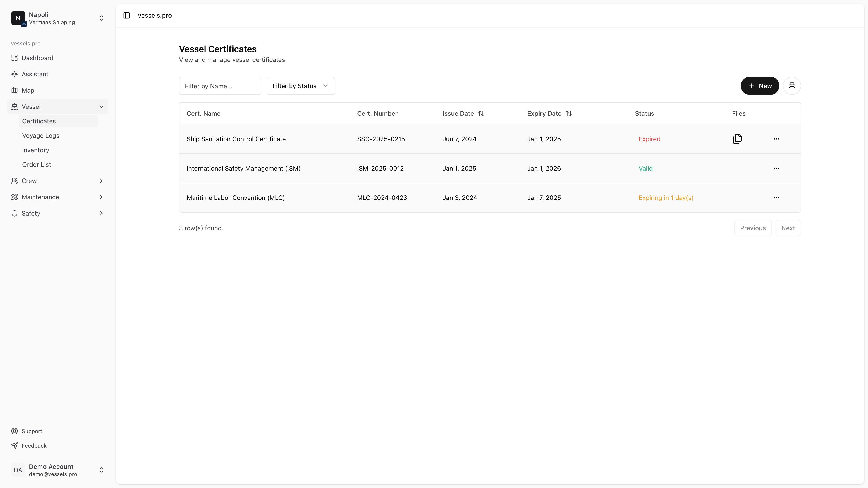
Task: Click the Assistant sparkle icon
Action: 14,74
